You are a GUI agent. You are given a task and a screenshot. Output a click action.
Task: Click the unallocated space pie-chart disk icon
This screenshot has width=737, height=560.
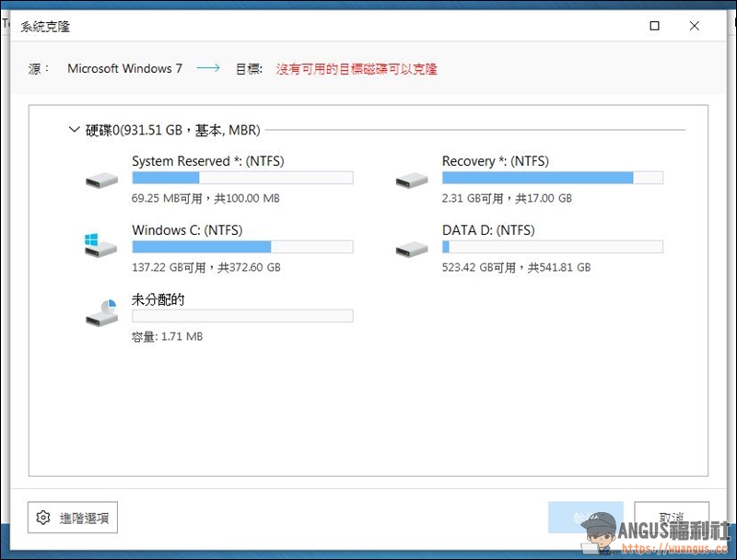point(100,313)
